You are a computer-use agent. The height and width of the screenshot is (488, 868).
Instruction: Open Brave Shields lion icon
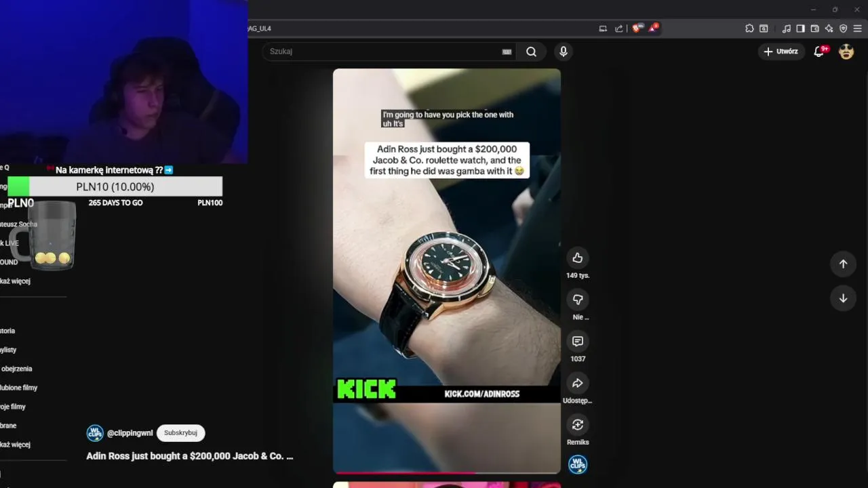coord(637,28)
